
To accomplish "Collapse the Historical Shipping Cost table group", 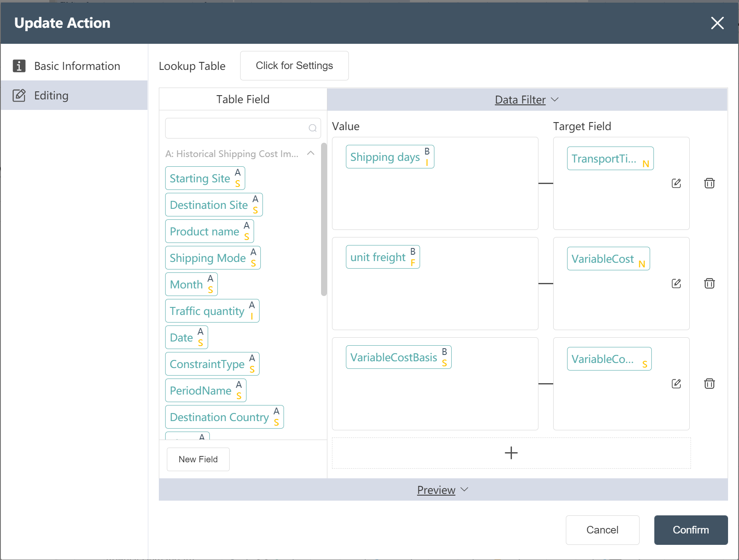I will tap(311, 153).
